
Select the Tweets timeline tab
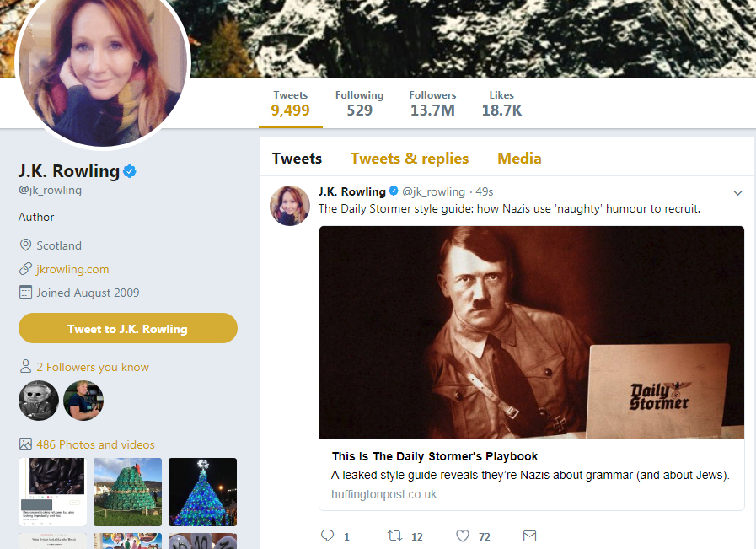(x=297, y=159)
